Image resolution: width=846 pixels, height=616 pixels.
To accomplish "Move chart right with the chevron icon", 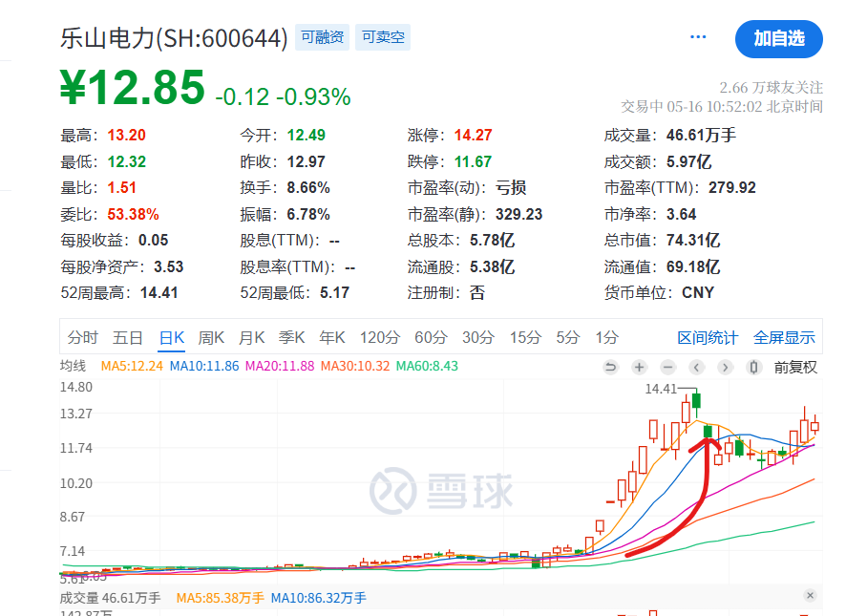I will tap(725, 368).
